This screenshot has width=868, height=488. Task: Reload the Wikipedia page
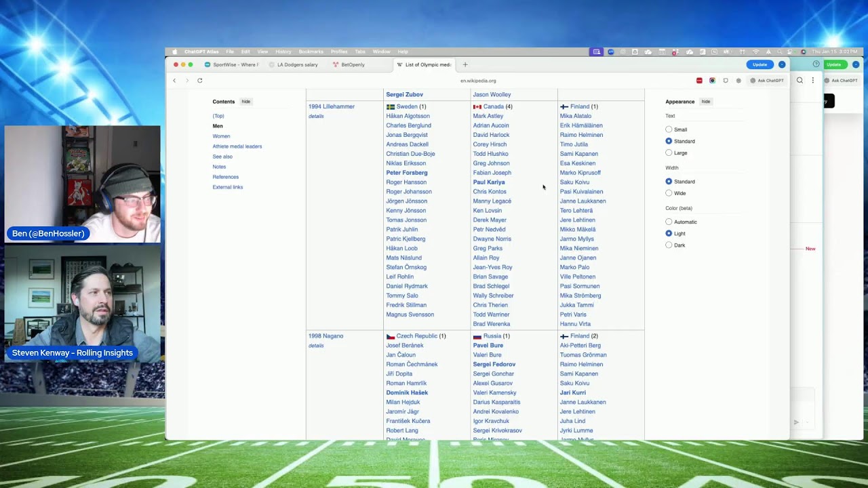coord(199,81)
